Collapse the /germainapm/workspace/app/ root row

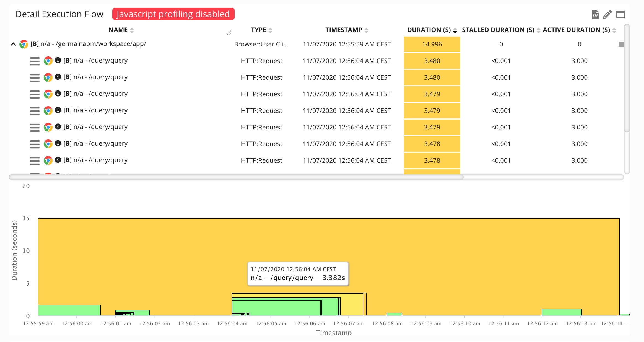(x=13, y=44)
